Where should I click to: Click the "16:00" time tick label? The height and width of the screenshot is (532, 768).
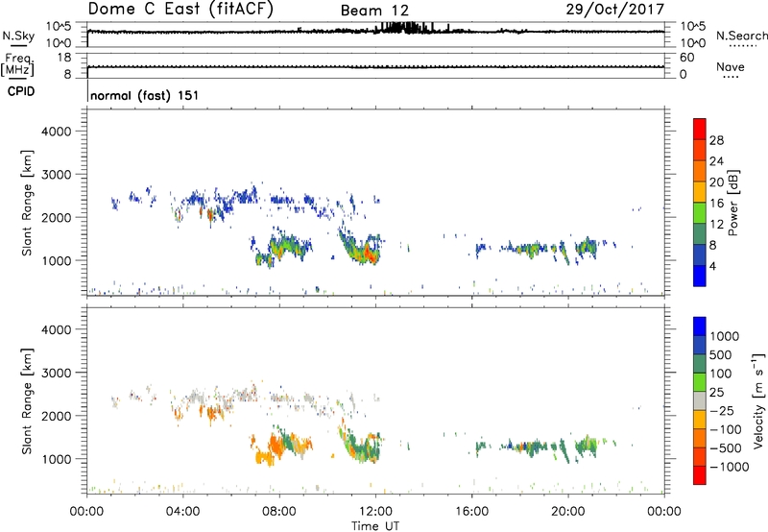(x=471, y=512)
